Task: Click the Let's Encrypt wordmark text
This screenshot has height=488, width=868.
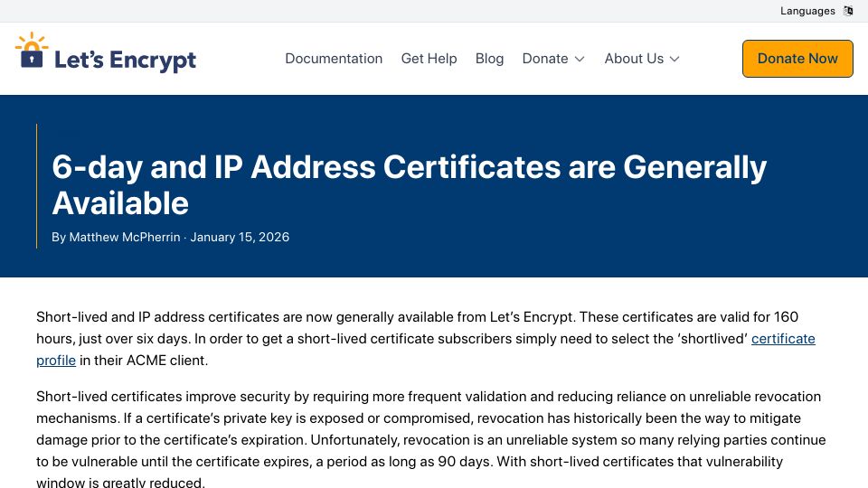Action: tap(125, 60)
